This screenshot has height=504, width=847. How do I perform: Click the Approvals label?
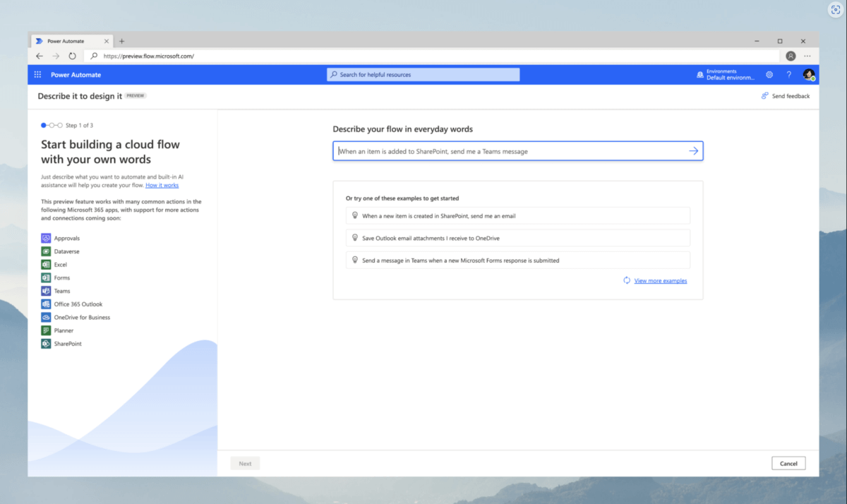[67, 239]
